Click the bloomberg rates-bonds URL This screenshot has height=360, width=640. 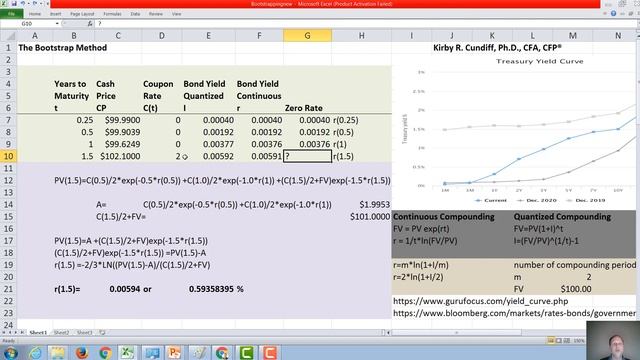coord(514,313)
